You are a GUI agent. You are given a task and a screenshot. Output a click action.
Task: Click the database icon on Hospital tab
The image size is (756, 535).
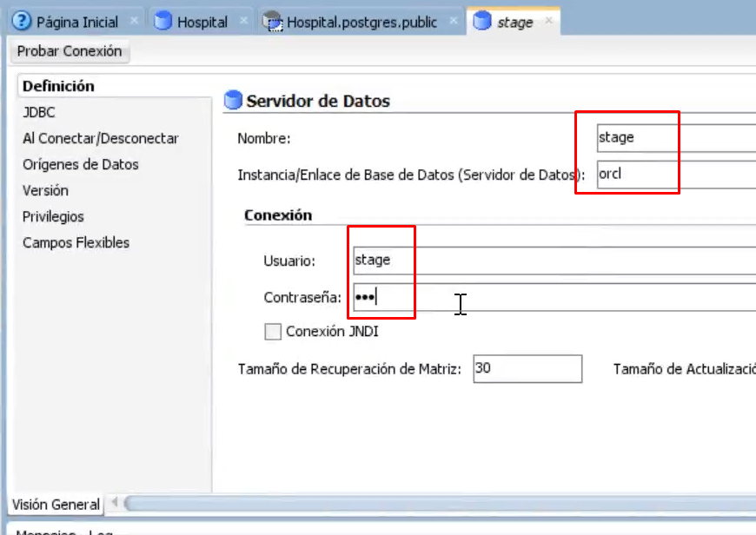coord(163,21)
